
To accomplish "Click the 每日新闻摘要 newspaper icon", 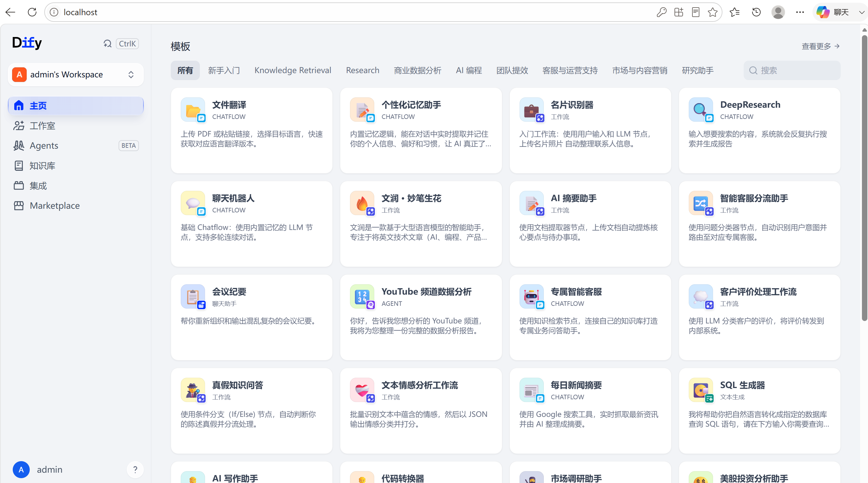I will tap(531, 390).
